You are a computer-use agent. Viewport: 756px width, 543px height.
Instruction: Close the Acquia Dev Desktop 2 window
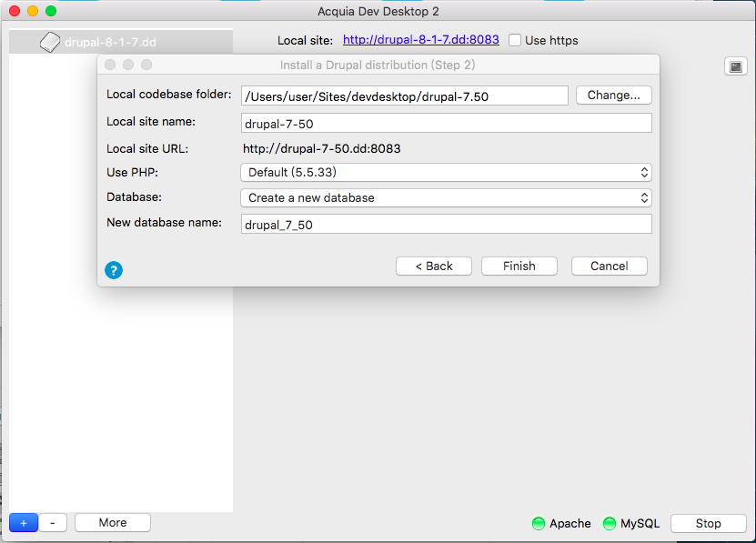[15, 11]
